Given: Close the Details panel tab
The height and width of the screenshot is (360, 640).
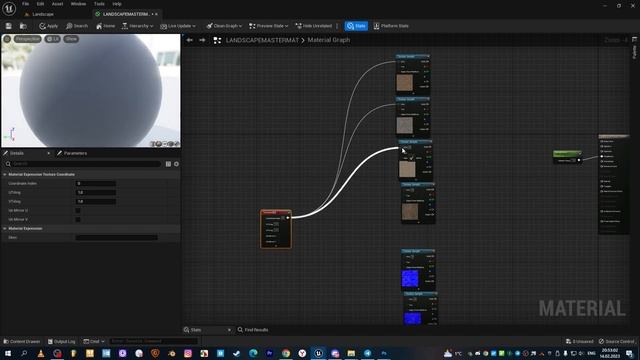Looking at the screenshot, I should pos(49,153).
